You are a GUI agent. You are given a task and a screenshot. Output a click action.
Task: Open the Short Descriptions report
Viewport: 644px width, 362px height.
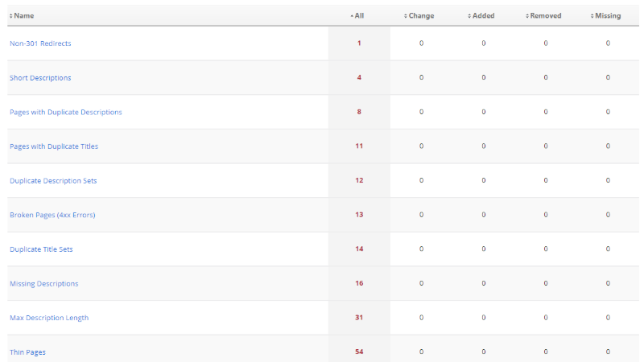click(40, 78)
